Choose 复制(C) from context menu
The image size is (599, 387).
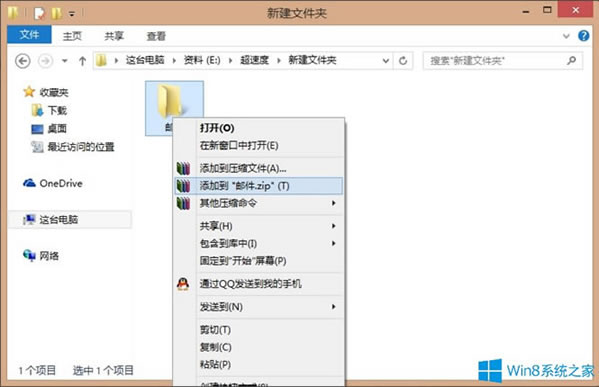point(259,347)
